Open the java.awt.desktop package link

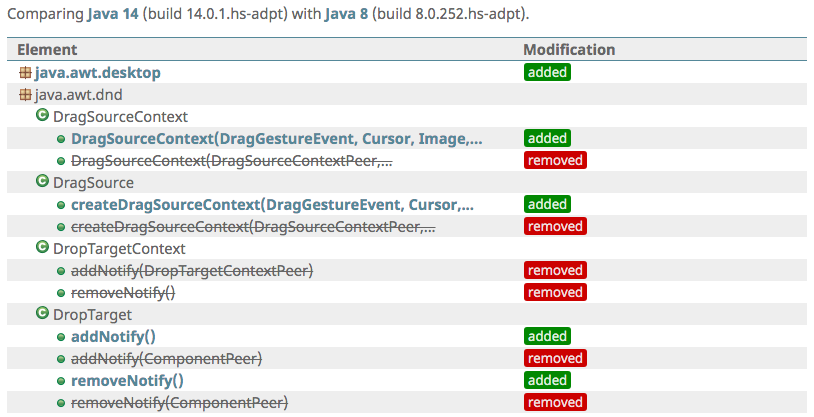point(98,73)
